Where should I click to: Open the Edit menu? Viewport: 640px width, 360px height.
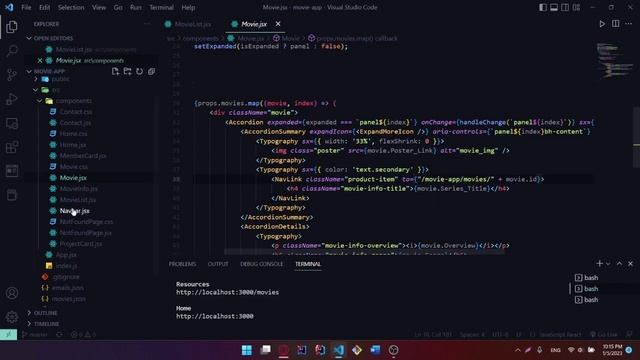[x=44, y=7]
